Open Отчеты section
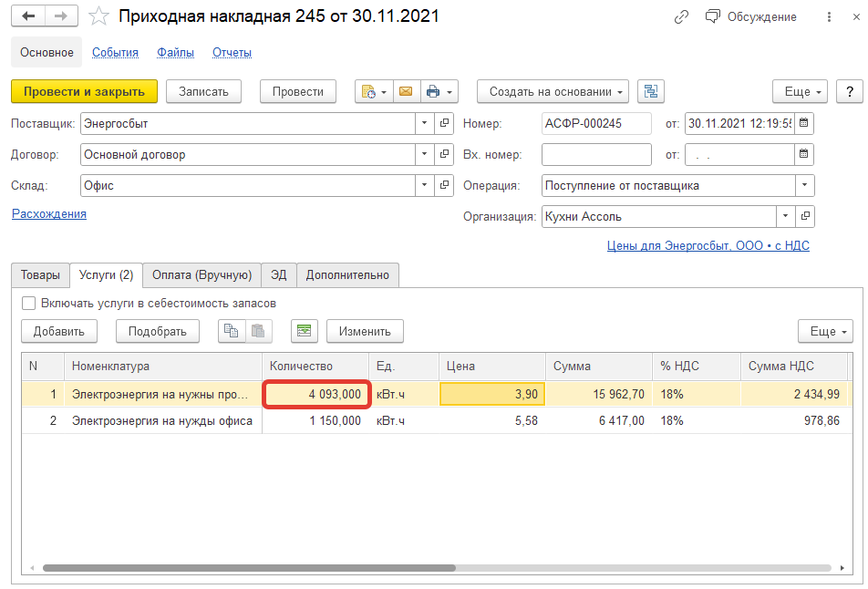 click(x=232, y=53)
